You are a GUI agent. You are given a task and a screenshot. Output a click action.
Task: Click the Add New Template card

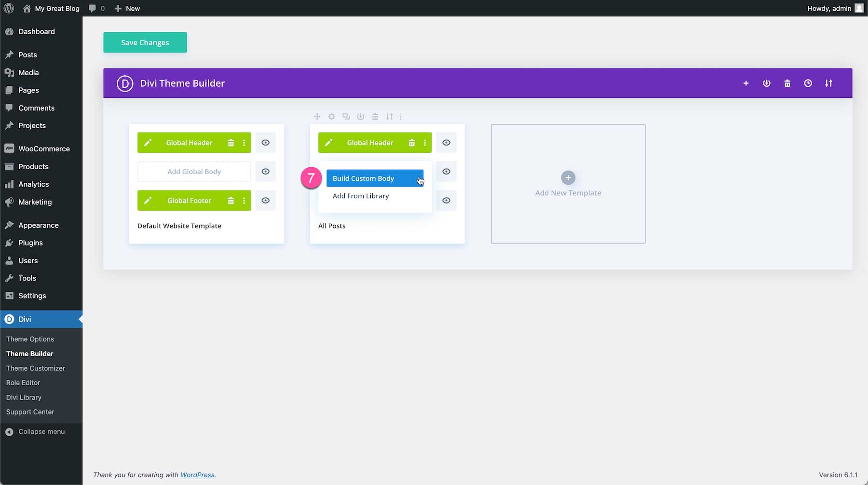coord(568,184)
